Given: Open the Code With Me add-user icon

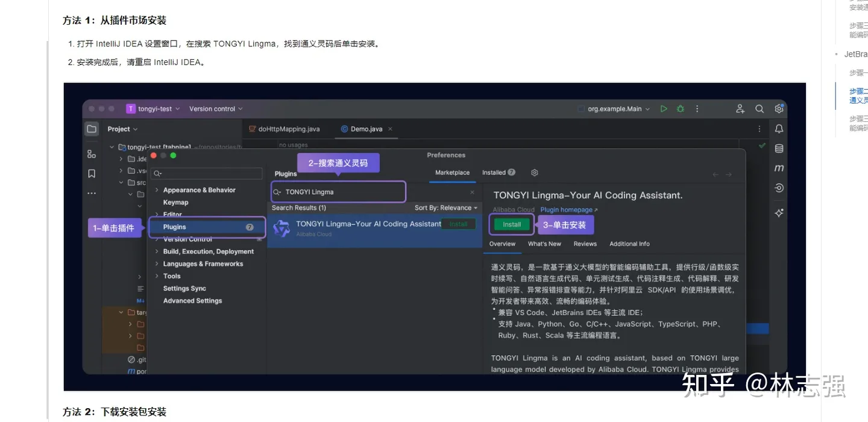Looking at the screenshot, I should point(740,109).
